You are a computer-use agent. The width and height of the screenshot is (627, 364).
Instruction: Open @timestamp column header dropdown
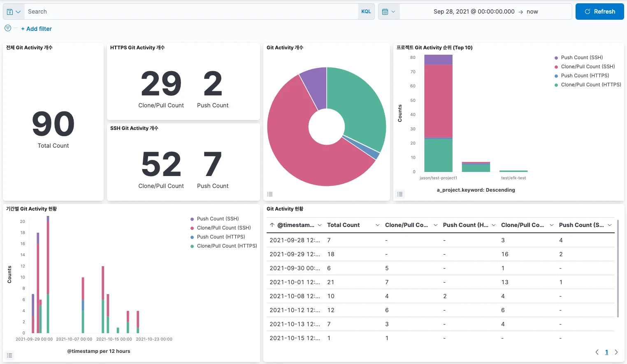pos(320,225)
